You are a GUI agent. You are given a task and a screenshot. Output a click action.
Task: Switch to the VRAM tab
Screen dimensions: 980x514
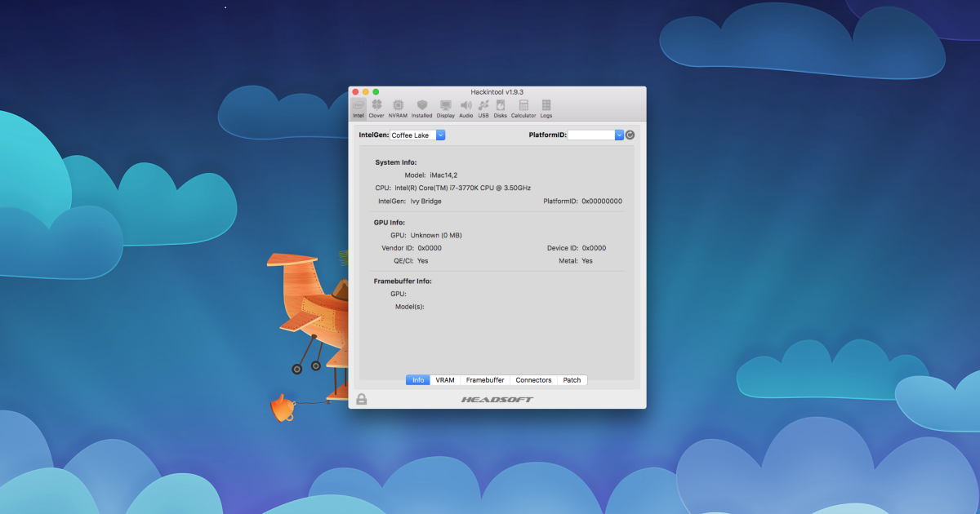(x=444, y=379)
